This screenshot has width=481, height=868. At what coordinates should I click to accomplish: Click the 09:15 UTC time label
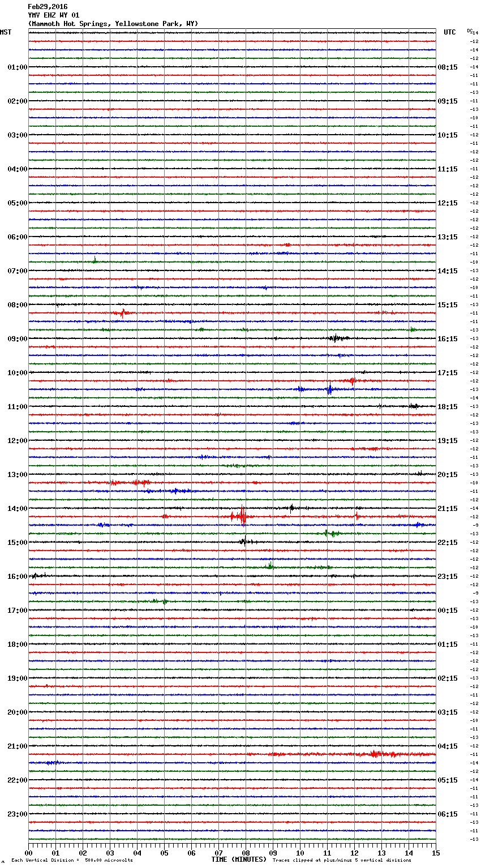(448, 101)
